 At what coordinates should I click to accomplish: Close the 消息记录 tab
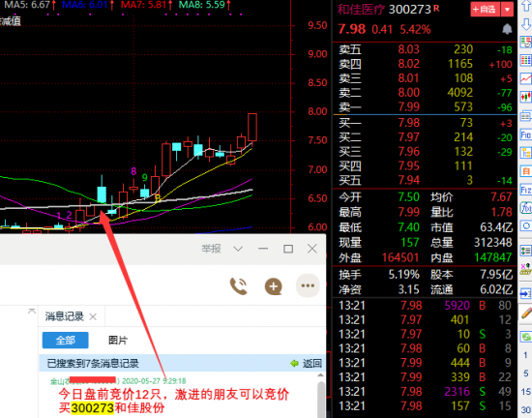[x=93, y=317]
